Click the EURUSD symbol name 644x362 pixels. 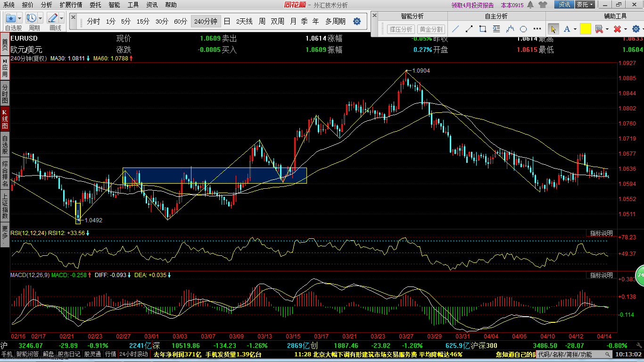[x=24, y=38]
